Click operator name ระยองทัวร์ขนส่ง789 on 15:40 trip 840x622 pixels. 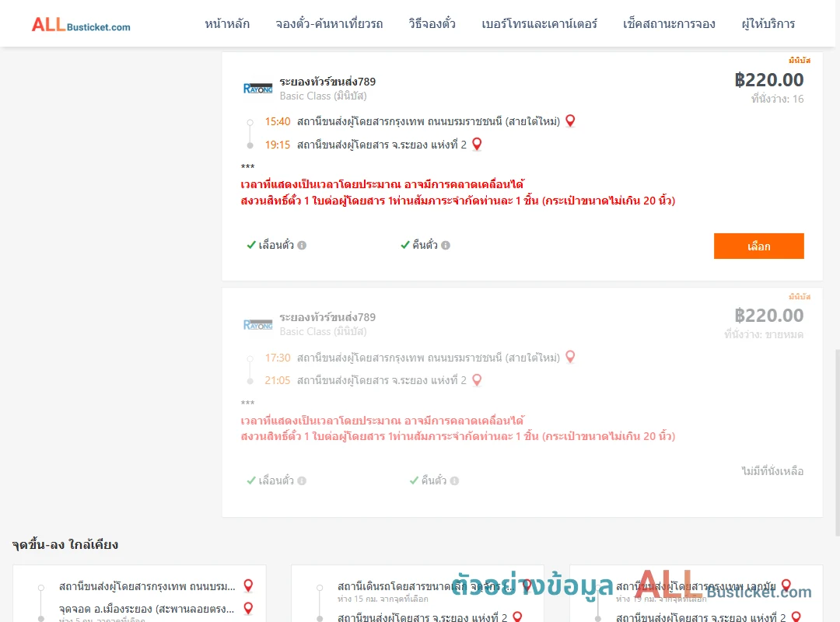click(327, 82)
